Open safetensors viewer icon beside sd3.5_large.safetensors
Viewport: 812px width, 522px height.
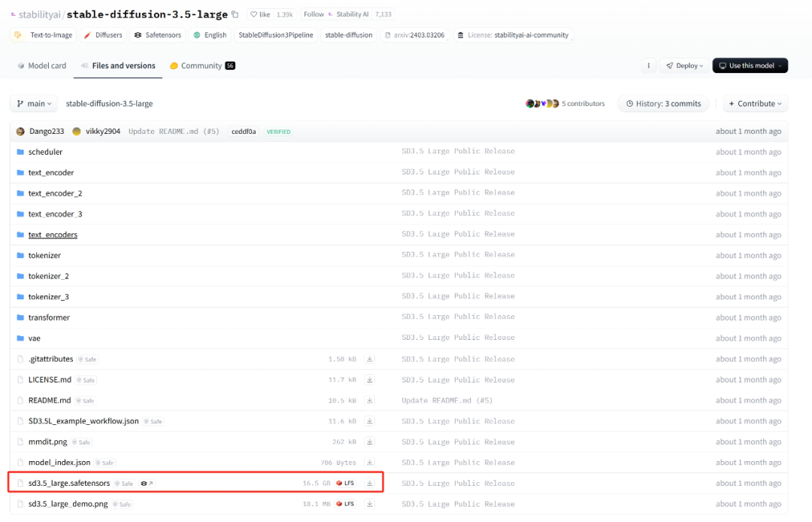147,484
